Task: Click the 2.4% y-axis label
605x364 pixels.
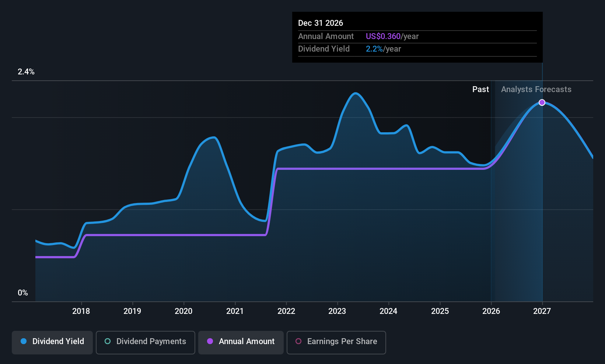Action: click(26, 71)
